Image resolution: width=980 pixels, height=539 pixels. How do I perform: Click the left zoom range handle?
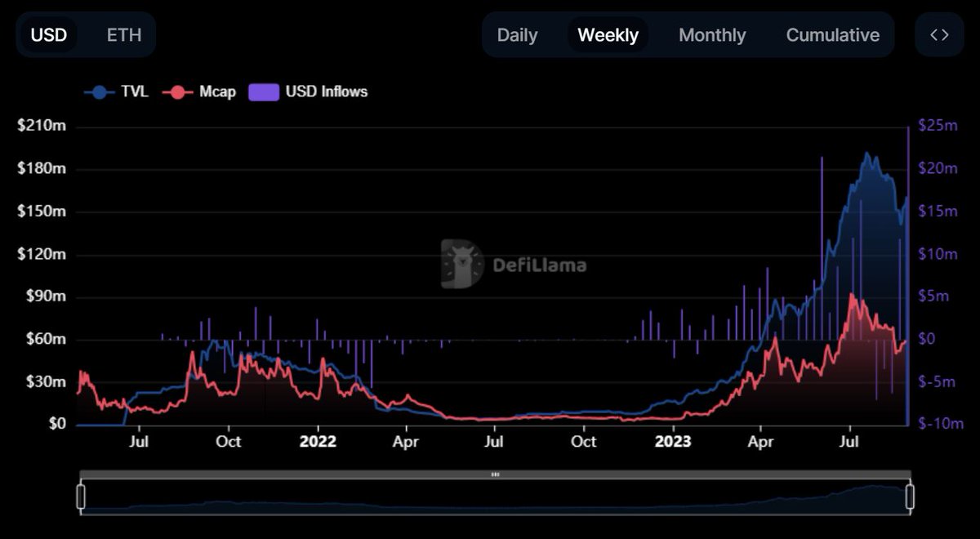(81, 497)
